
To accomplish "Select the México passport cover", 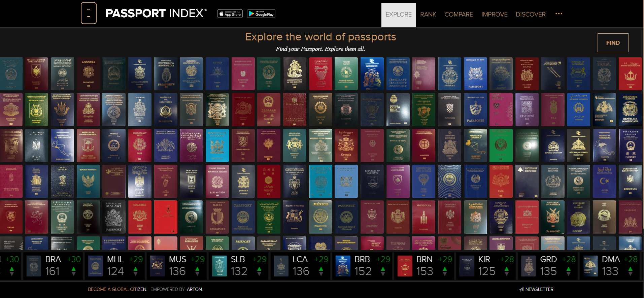I will click(320, 217).
